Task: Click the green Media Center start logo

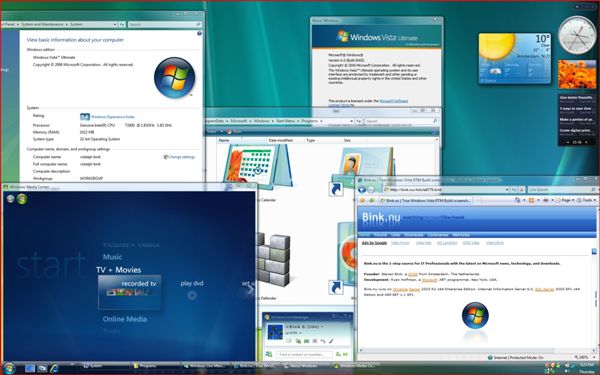Action: pyautogui.click(x=22, y=199)
